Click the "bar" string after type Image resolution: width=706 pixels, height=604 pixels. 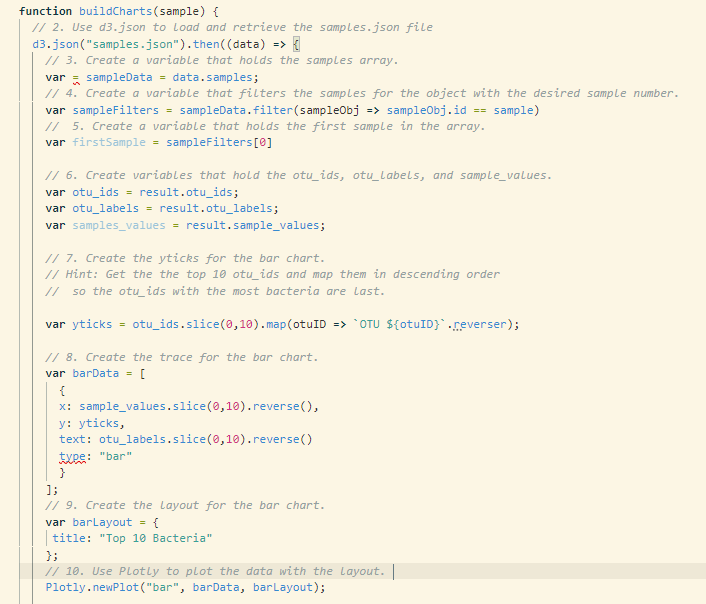[116, 457]
